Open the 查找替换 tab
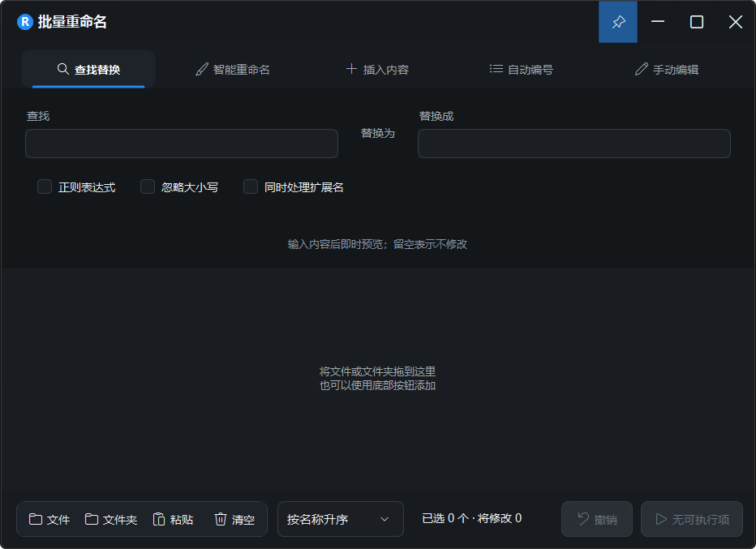The image size is (756, 549). coord(88,70)
